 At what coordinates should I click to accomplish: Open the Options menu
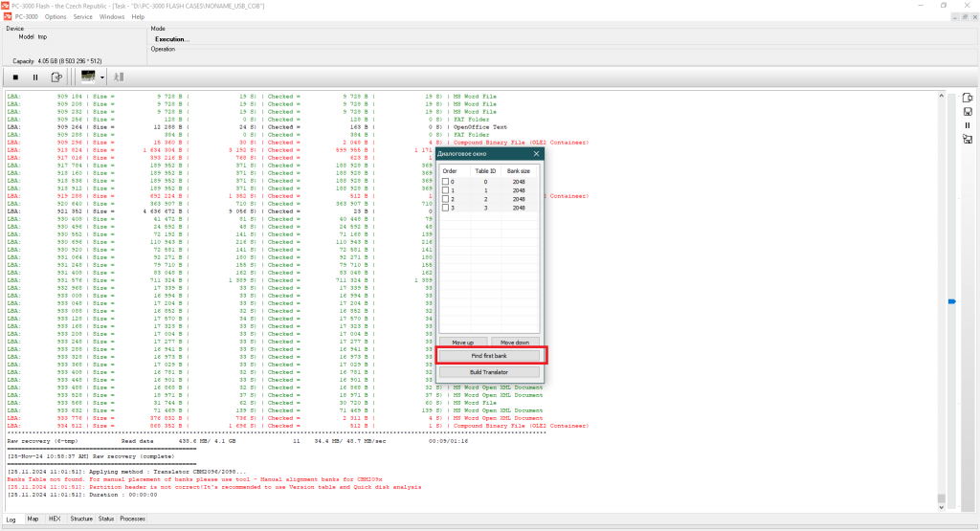[x=56, y=17]
